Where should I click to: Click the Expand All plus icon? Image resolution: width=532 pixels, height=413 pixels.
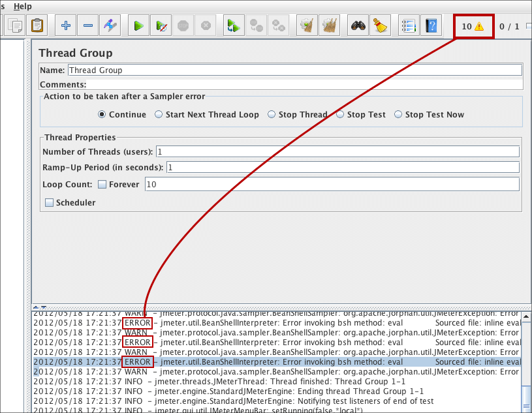(x=66, y=26)
